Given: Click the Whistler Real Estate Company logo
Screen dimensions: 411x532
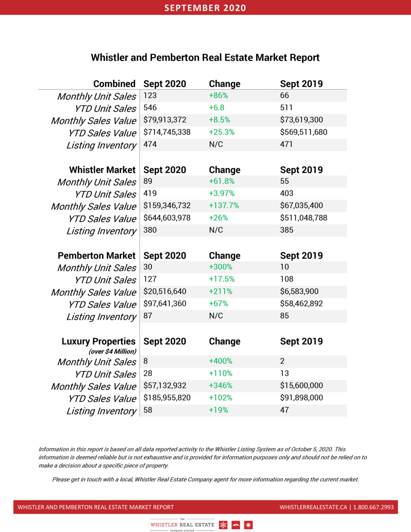Looking at the screenshot, I should [x=182, y=525].
